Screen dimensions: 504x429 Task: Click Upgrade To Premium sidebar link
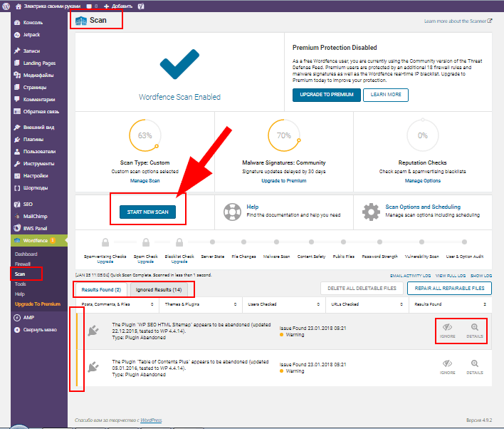point(38,304)
